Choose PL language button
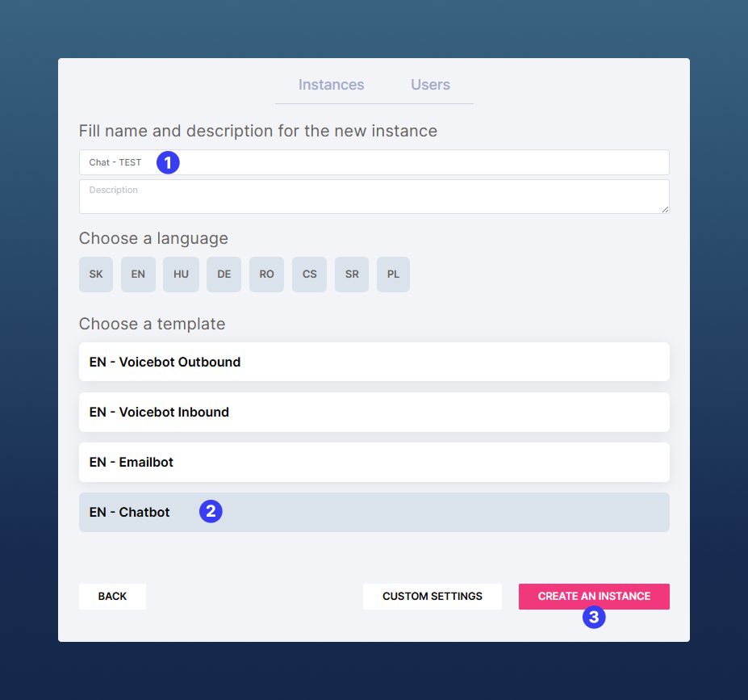Viewport: 748px width, 700px height. pyautogui.click(x=393, y=275)
